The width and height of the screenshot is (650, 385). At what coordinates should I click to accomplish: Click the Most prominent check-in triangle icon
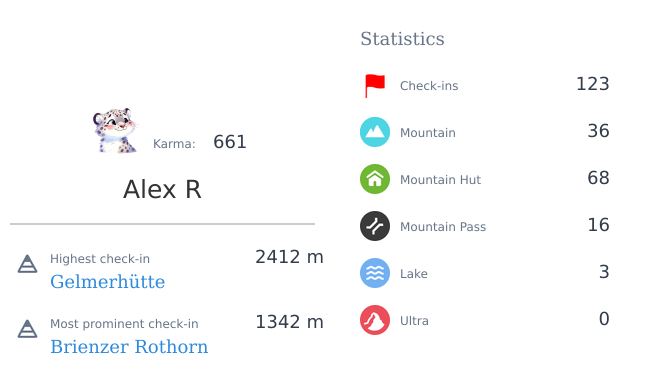point(27,329)
